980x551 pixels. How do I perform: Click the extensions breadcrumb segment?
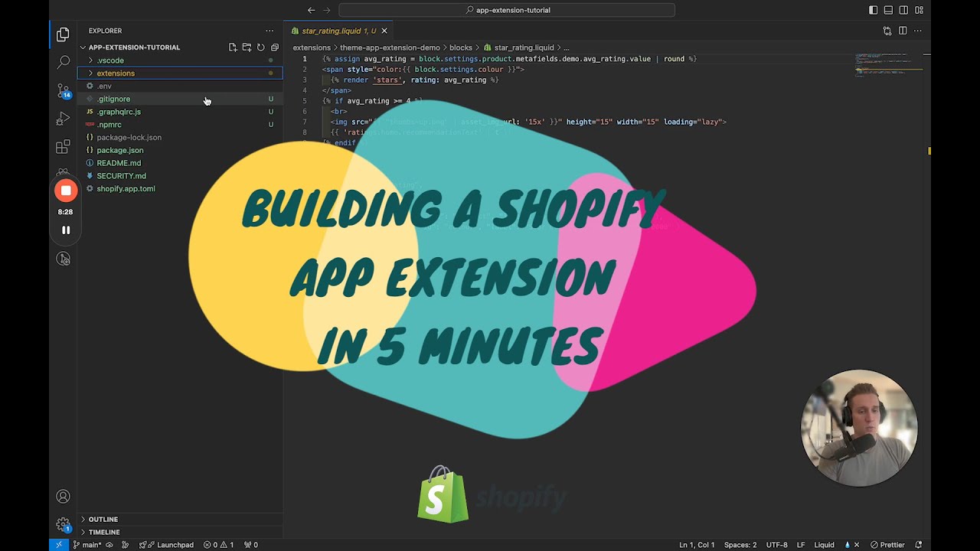[x=312, y=47]
